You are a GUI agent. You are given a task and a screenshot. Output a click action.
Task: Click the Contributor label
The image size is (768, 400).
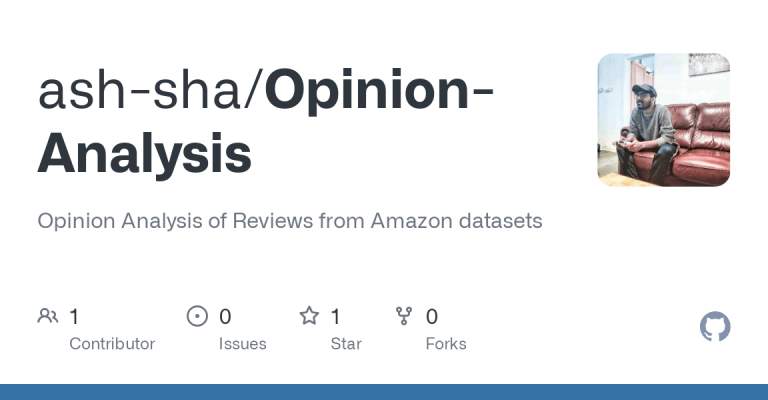(112, 344)
